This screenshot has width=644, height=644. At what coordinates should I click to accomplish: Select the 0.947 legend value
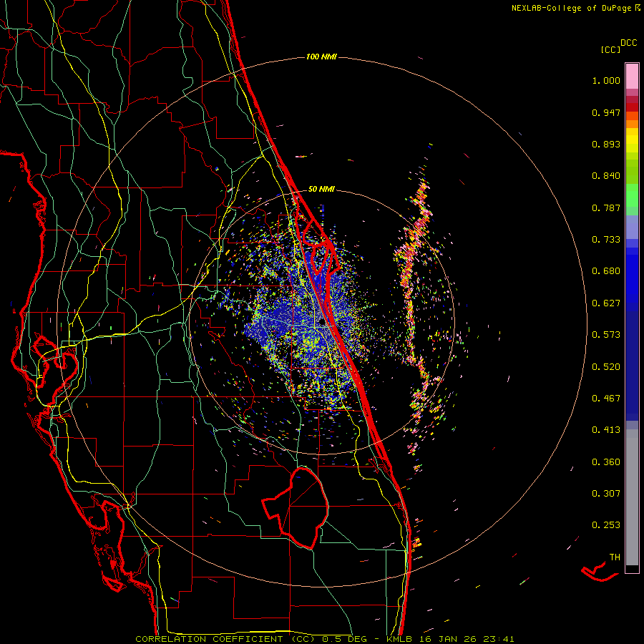606,112
